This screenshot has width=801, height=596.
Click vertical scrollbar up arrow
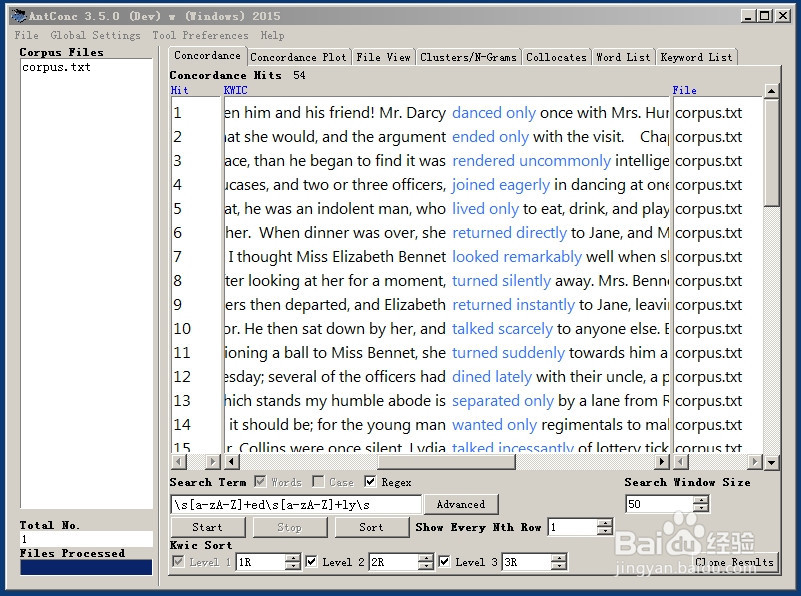pyautogui.click(x=771, y=91)
